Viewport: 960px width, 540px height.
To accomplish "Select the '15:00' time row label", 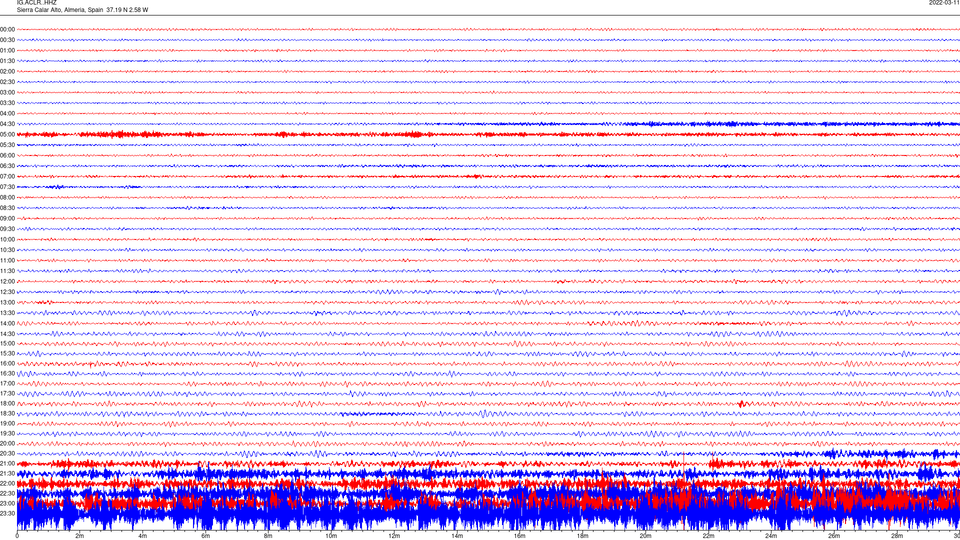I will click(7, 343).
